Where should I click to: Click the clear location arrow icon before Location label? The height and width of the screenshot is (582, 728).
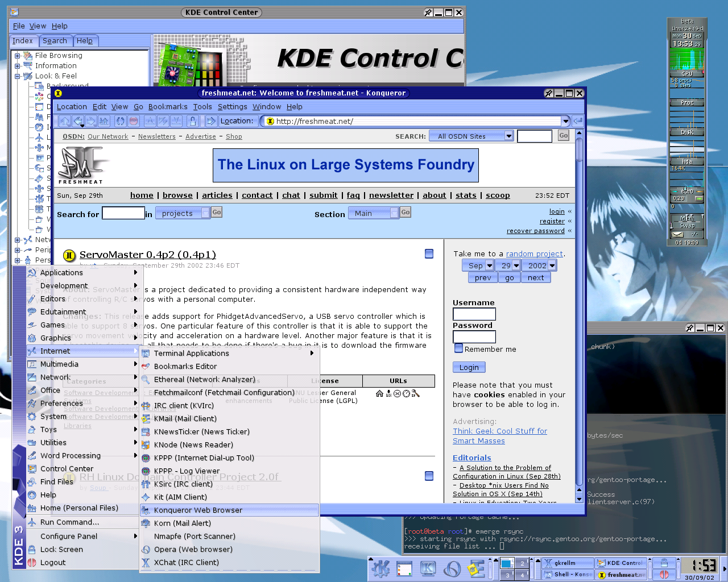point(211,121)
